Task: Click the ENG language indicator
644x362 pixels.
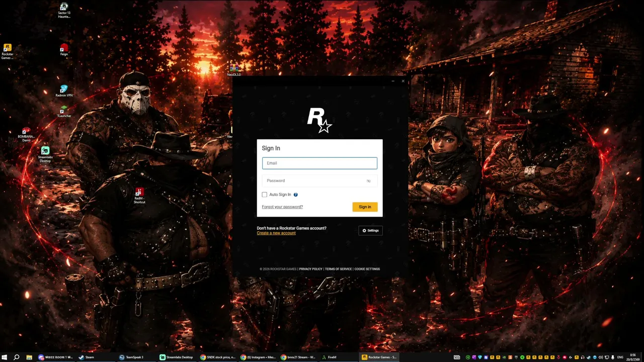Action: [x=620, y=357]
